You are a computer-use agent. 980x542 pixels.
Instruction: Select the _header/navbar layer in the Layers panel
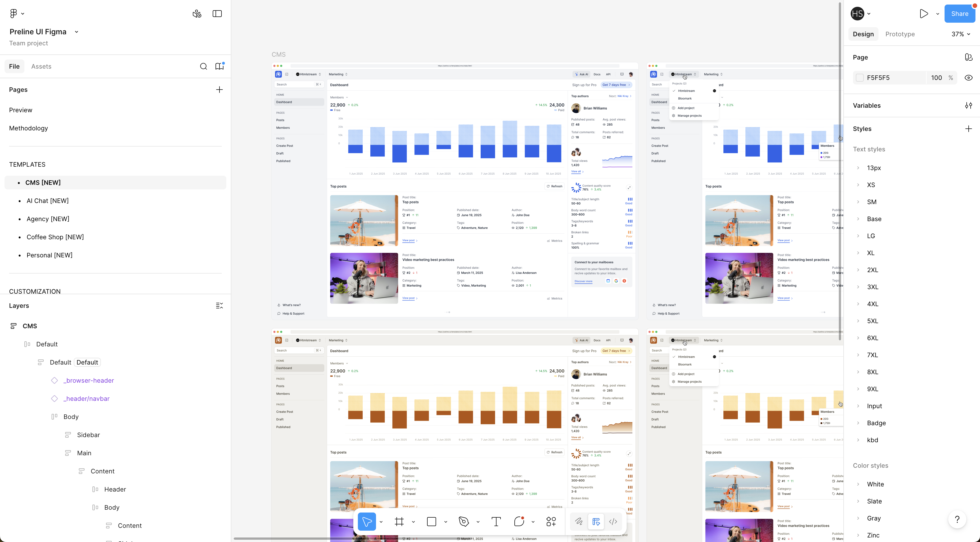[87, 399]
